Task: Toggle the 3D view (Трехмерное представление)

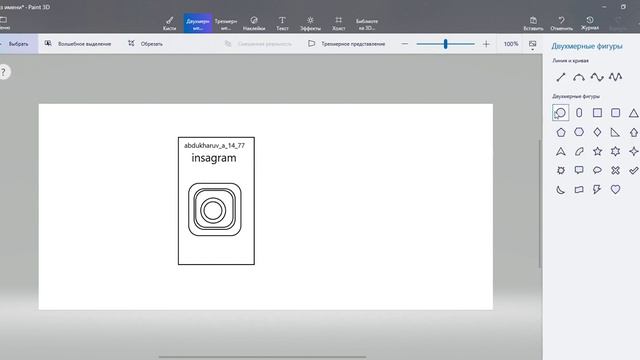Action: coord(347,44)
